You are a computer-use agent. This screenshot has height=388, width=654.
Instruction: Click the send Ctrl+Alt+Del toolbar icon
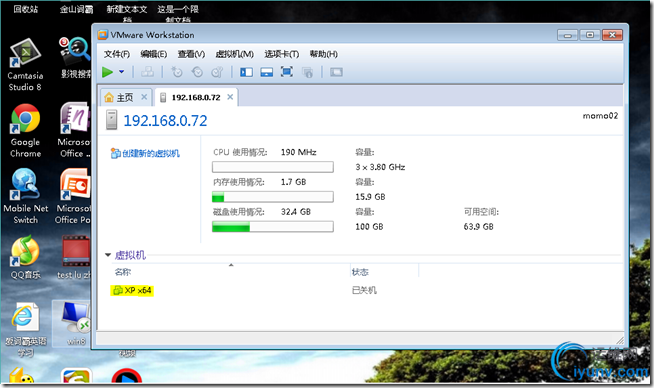coord(147,72)
